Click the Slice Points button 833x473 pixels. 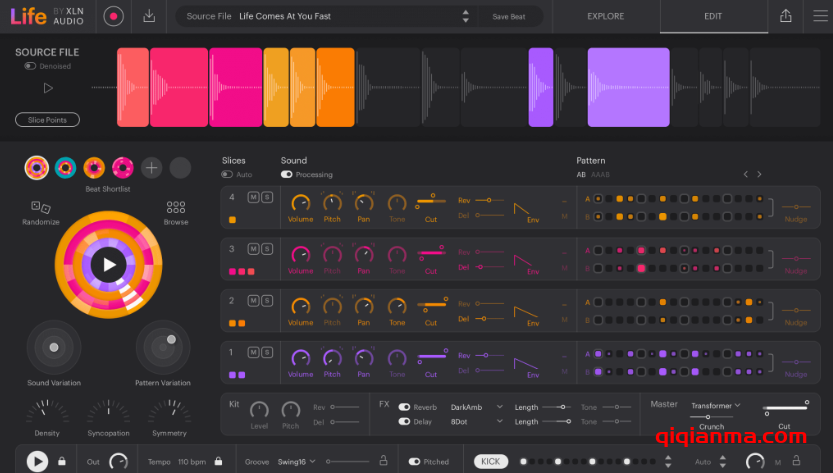[x=47, y=120]
